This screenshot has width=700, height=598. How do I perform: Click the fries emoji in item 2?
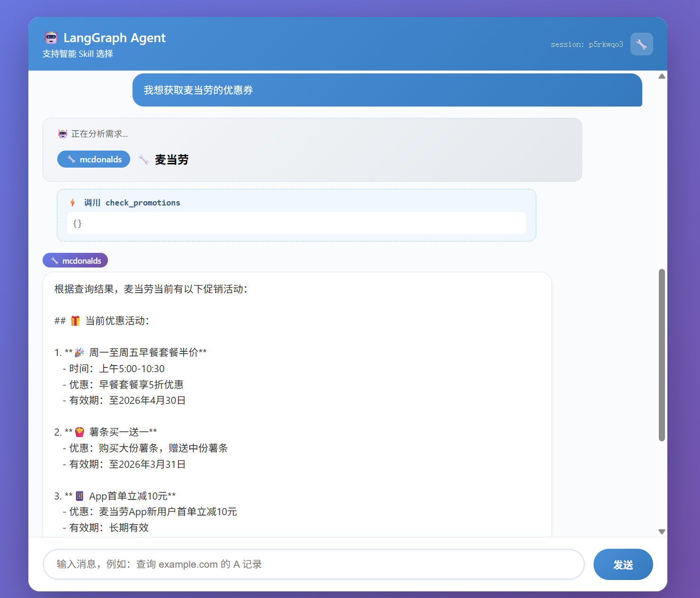[x=80, y=432]
